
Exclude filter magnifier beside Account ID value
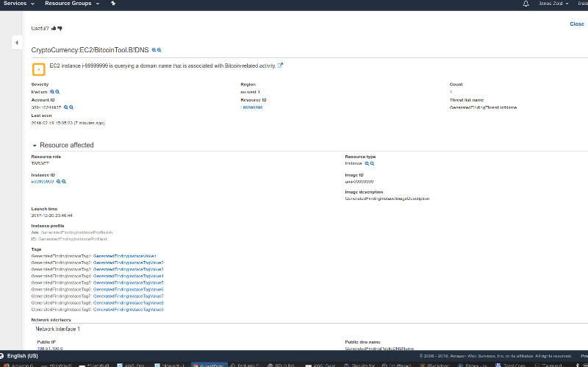(71, 107)
